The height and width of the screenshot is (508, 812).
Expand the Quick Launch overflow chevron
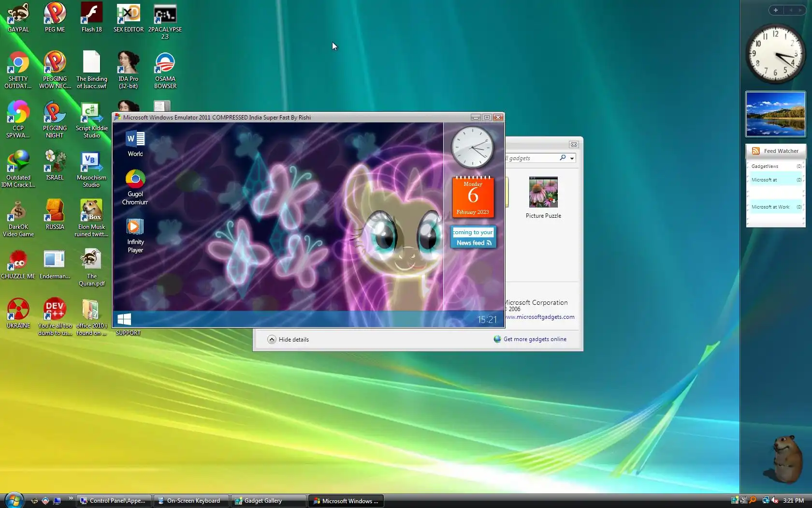[71, 498]
